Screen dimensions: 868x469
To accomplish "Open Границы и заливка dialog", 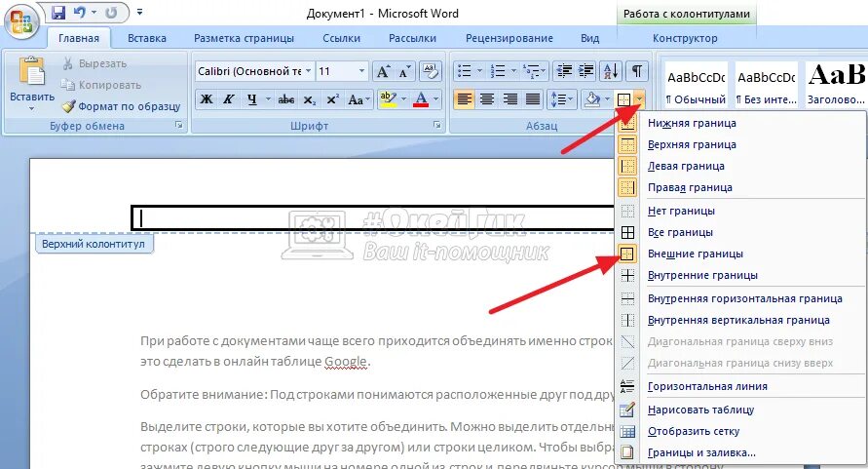I will [740, 453].
